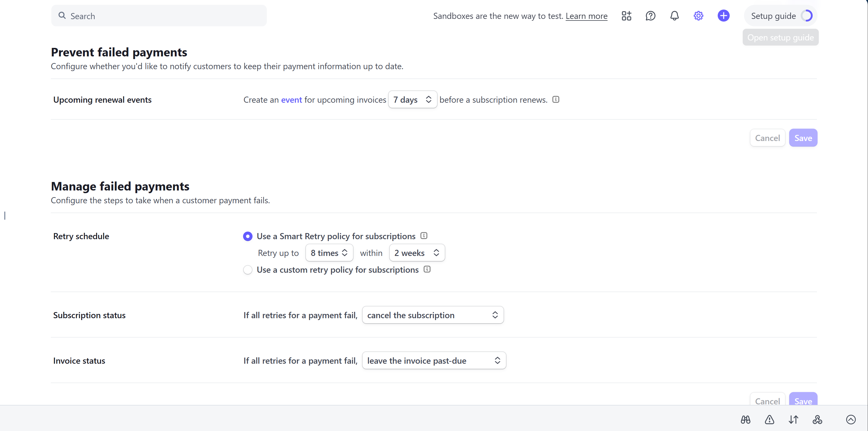Click the purple create plus icon
The width and height of the screenshot is (868, 431).
pyautogui.click(x=723, y=16)
